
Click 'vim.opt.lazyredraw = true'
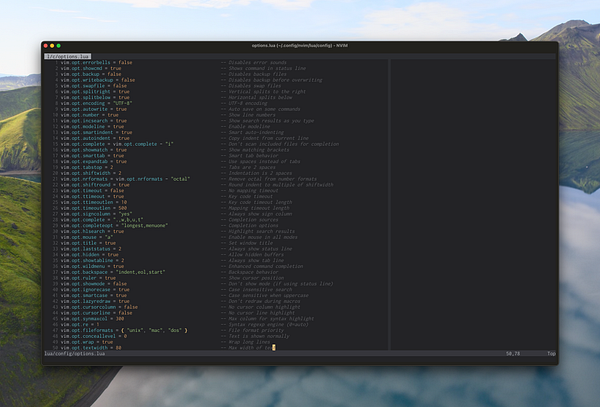tap(95, 301)
